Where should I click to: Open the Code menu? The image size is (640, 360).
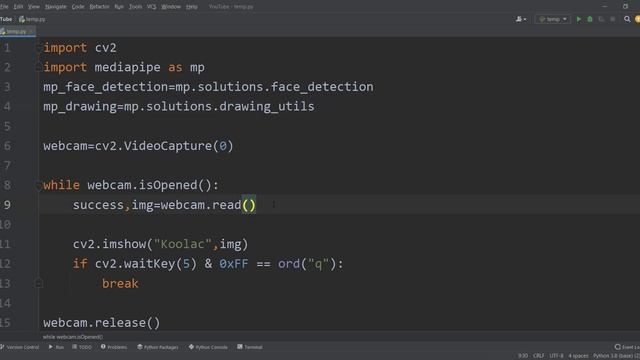point(78,7)
